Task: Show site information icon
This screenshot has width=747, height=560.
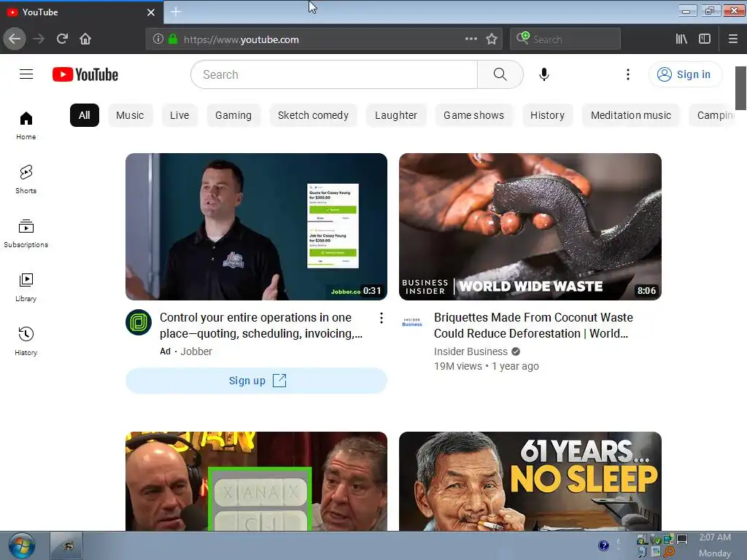Action: [158, 39]
